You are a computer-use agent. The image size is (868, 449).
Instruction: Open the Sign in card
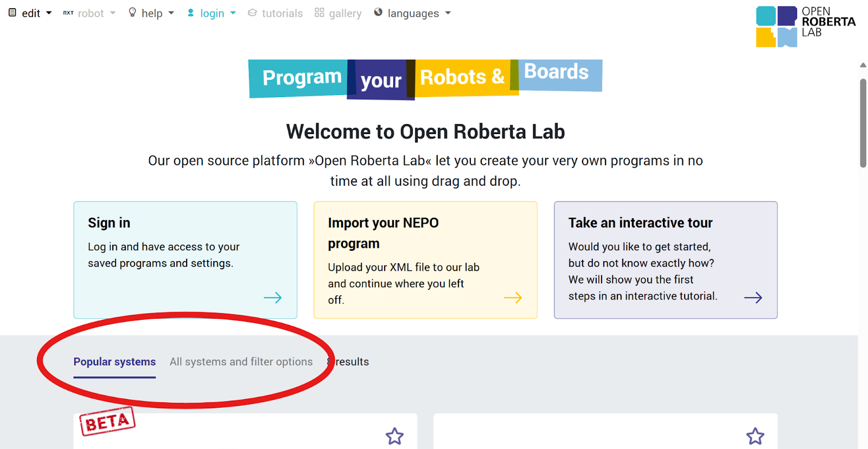point(185,260)
